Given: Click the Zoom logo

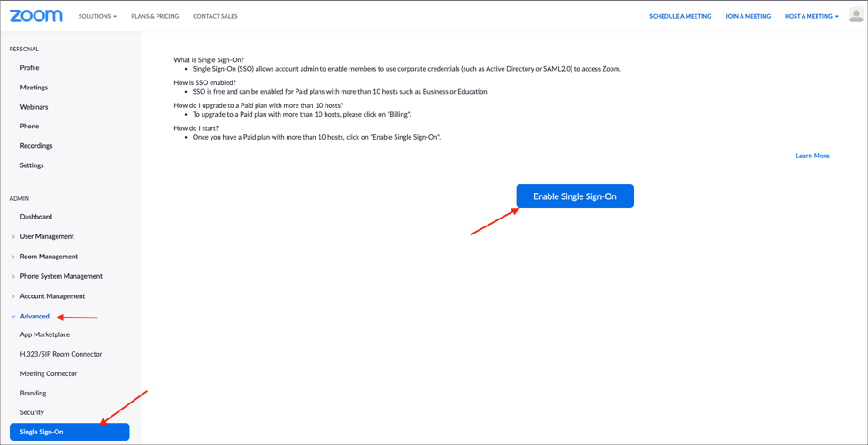Looking at the screenshot, I should click(36, 16).
